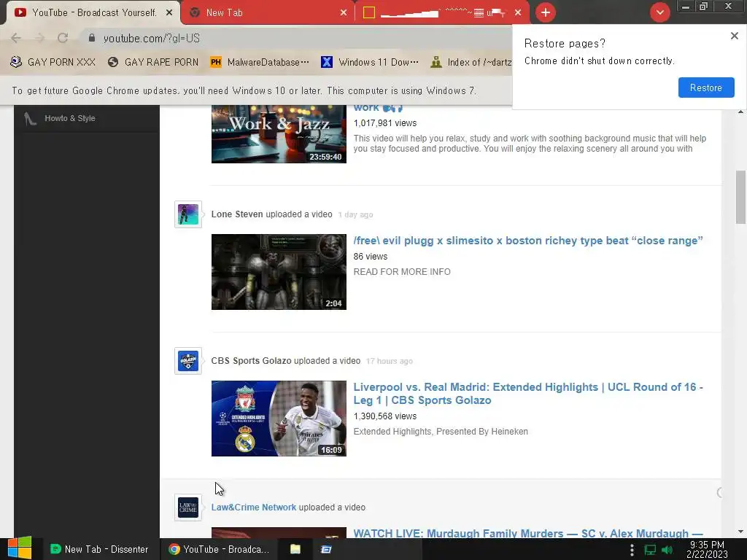Close the New Tab tab

pyautogui.click(x=344, y=13)
